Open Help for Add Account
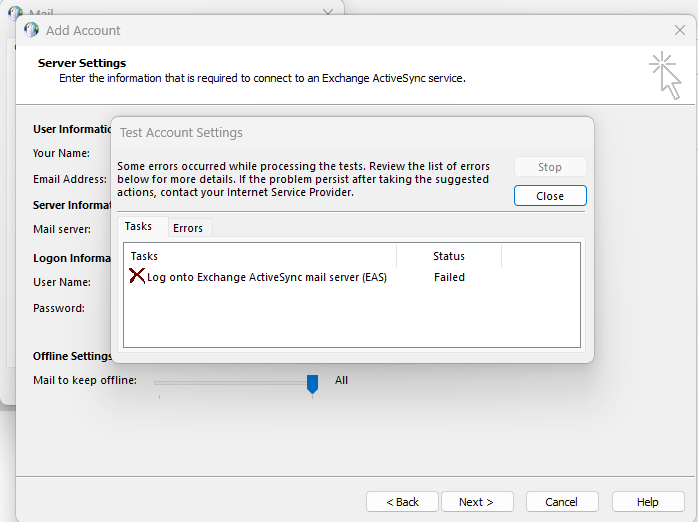Viewport: 698px width, 522px height. click(648, 502)
